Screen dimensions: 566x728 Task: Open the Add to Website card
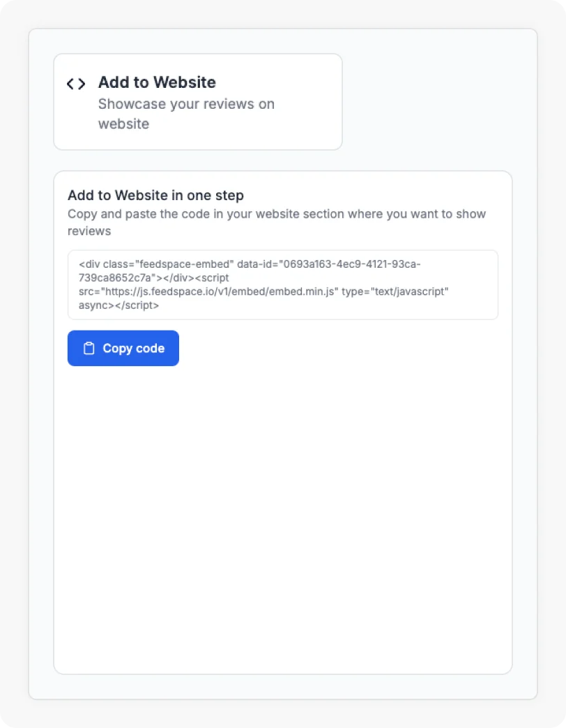(197, 101)
